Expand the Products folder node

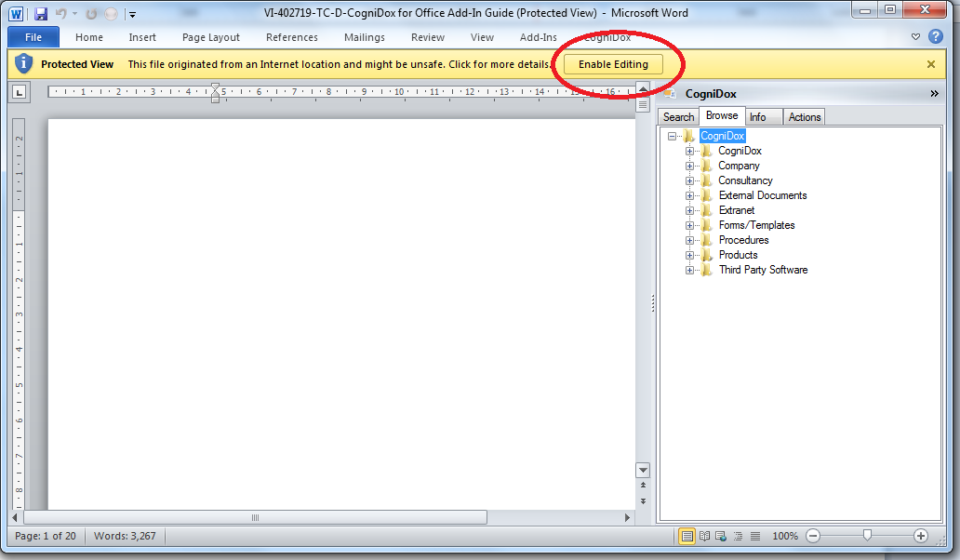point(690,255)
